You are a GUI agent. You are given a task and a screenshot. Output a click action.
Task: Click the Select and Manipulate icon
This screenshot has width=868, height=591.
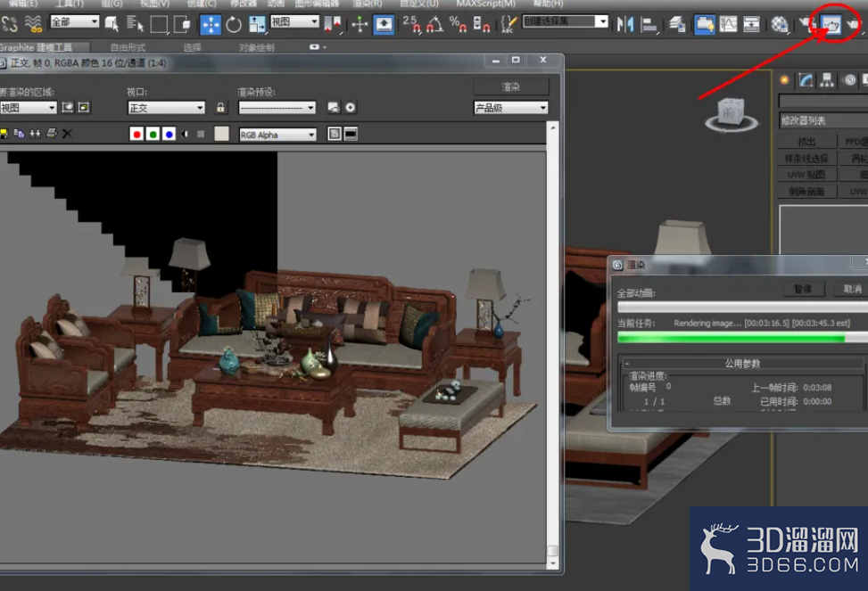point(360,24)
